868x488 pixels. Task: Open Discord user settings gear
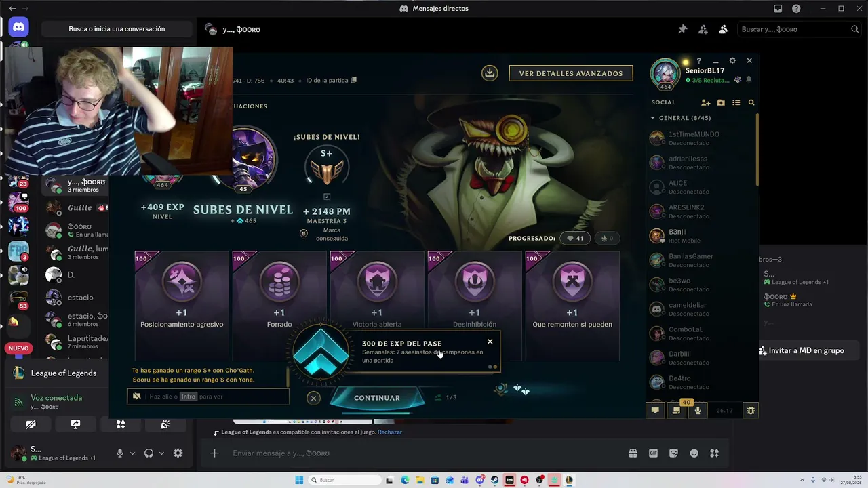click(178, 453)
